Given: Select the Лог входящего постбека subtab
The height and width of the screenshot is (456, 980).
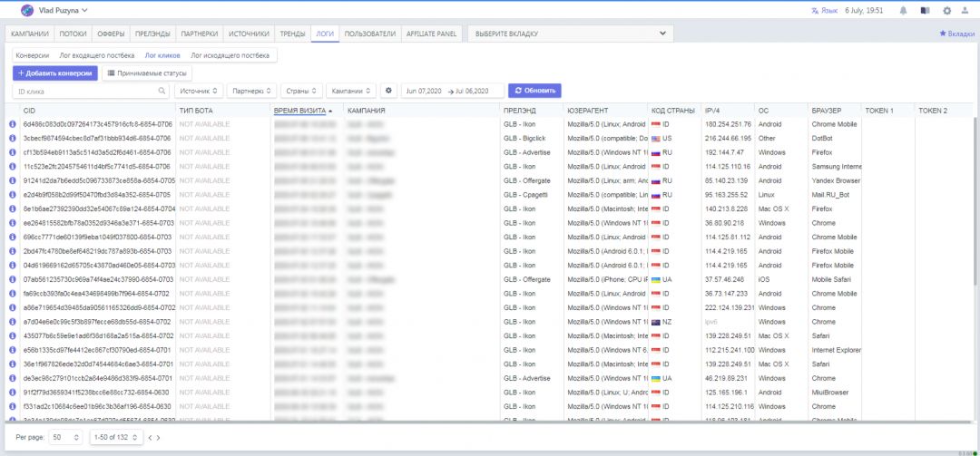Looking at the screenshot, I should [96, 55].
